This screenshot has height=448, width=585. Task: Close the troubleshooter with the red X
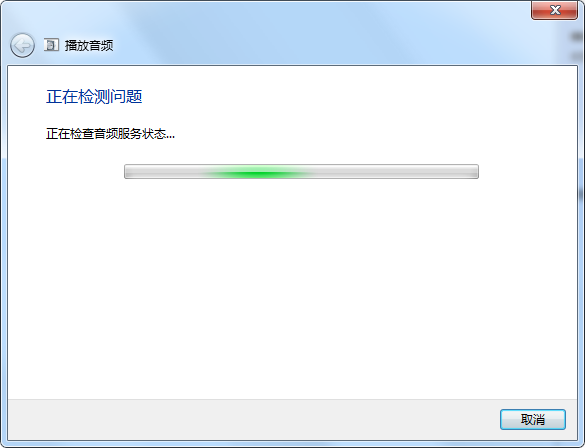(555, 10)
